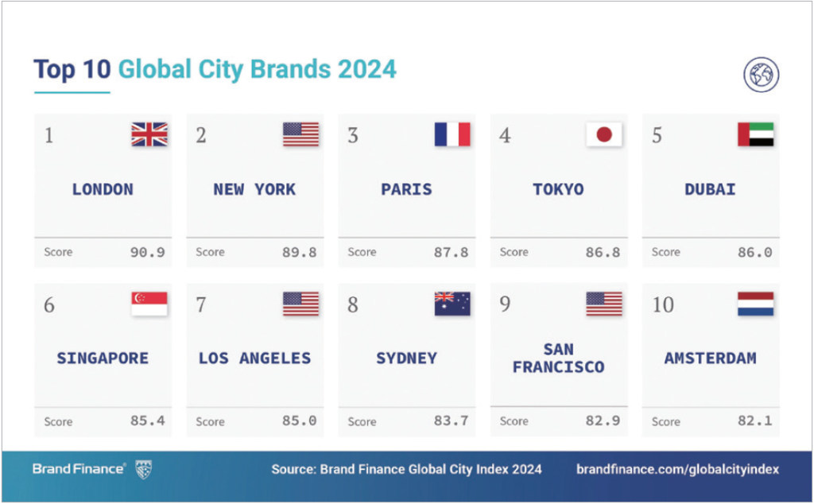Click the US flag on Los Angeles card
This screenshot has width=814, height=504.
(x=300, y=304)
